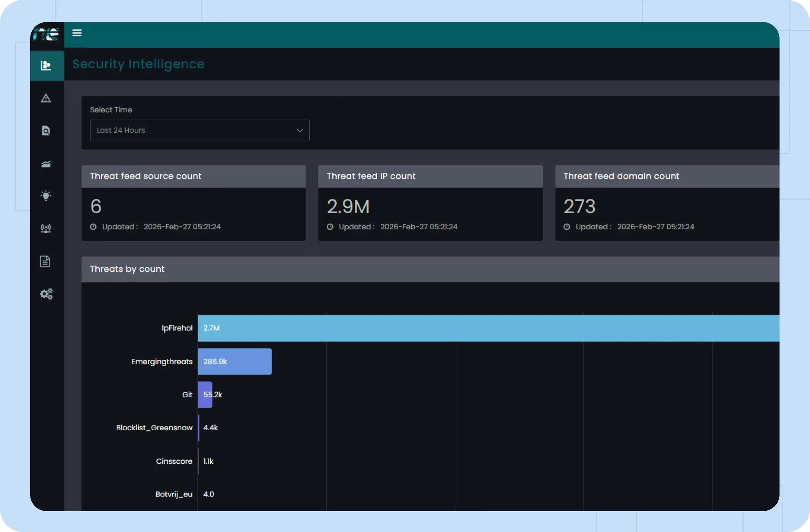Image resolution: width=810 pixels, height=532 pixels.
Task: Select the broadcast signal sidebar icon
Action: pos(46,228)
